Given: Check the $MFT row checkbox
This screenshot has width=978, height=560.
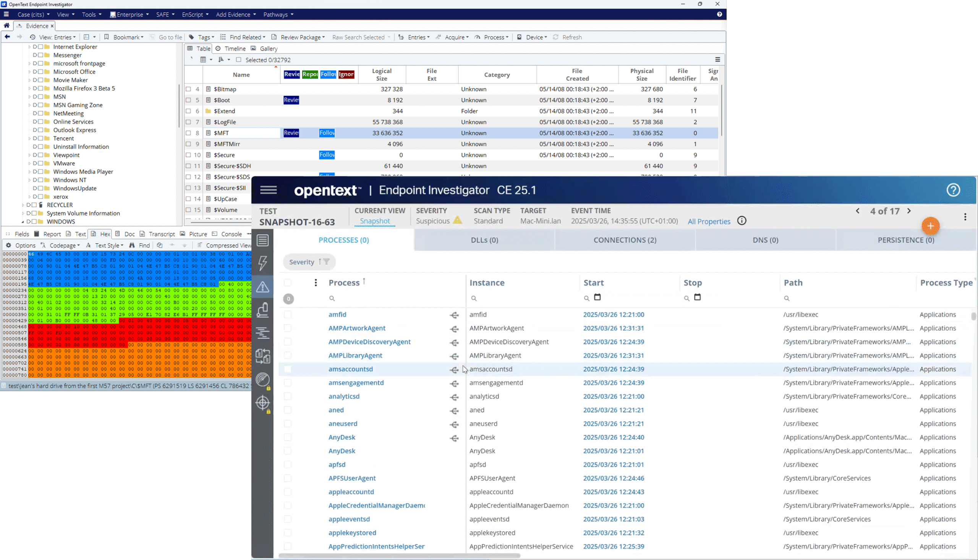Looking at the screenshot, I should (188, 133).
